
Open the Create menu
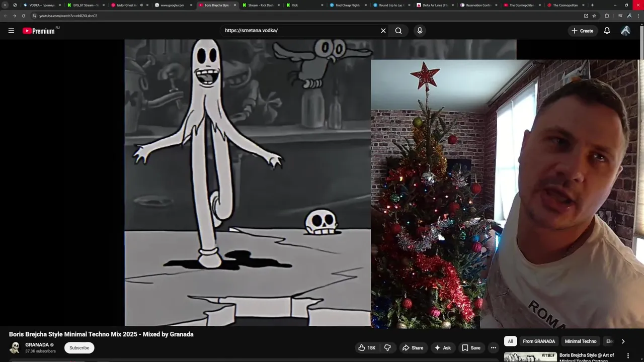tap(583, 31)
